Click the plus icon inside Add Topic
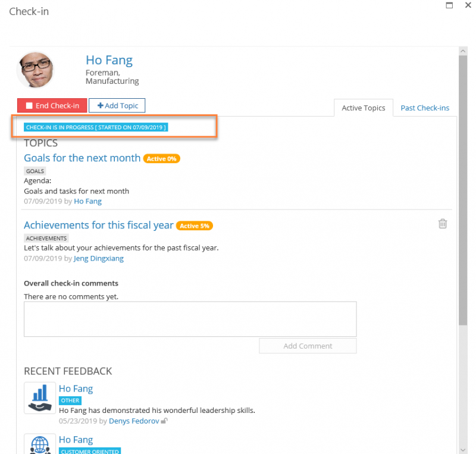This screenshot has width=476, height=454. tap(99, 105)
